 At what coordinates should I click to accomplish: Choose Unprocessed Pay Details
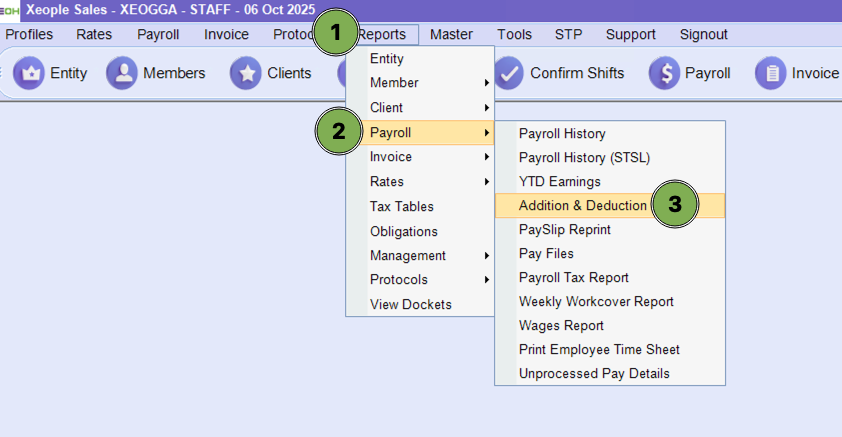coord(594,373)
